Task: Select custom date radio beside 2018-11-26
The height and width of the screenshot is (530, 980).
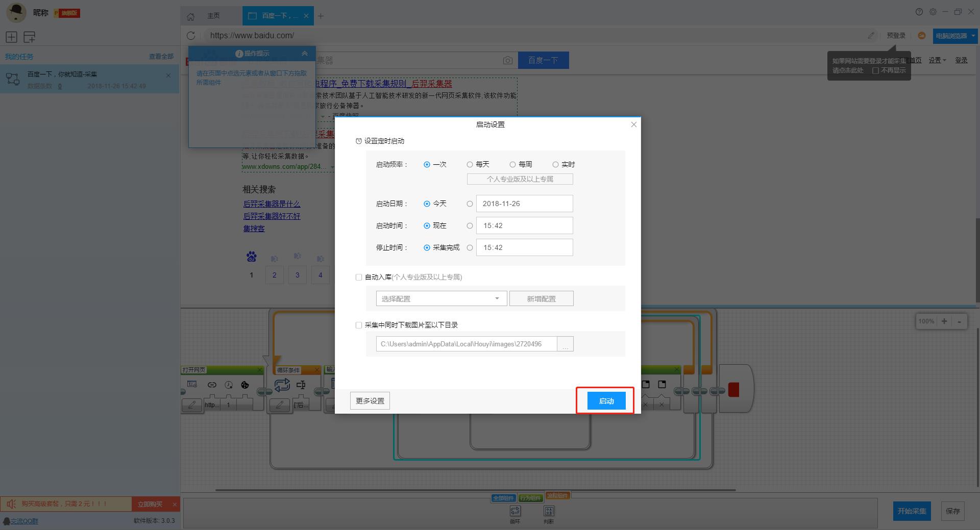Action: [470, 204]
